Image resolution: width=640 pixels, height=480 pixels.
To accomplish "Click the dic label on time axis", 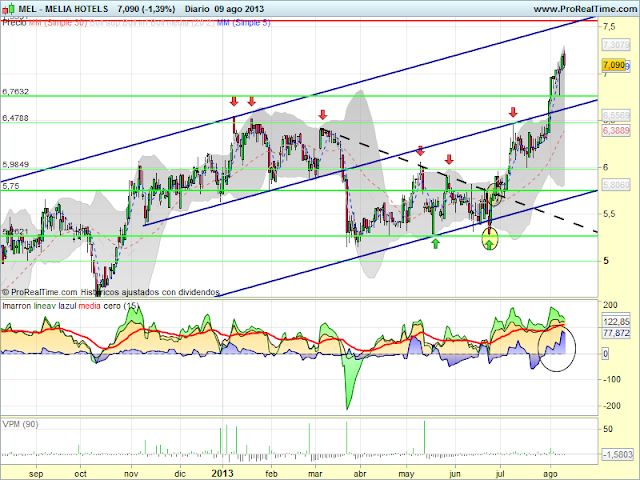I will click(x=180, y=473).
